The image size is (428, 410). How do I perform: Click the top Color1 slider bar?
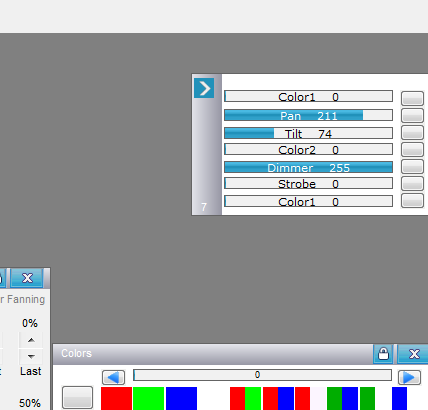pos(308,96)
